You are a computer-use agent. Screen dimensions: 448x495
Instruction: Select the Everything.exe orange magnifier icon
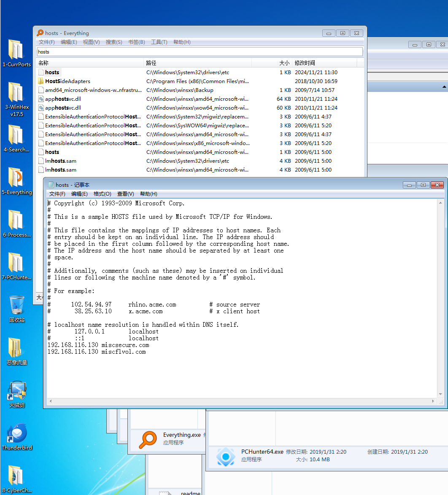click(x=148, y=439)
